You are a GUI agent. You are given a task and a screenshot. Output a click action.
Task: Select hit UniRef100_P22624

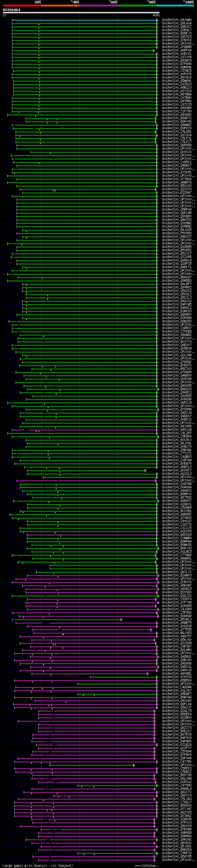coord(176,745)
